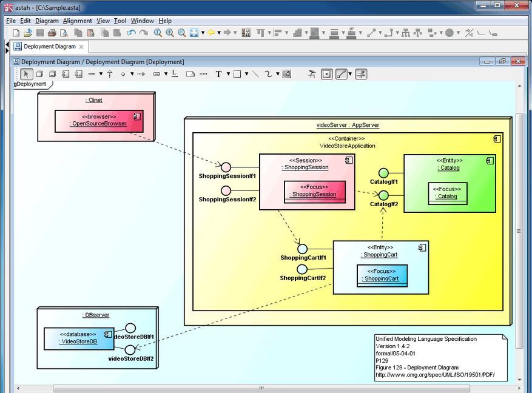Click the horizontal scrollbar at diagram bottom

tap(261, 388)
